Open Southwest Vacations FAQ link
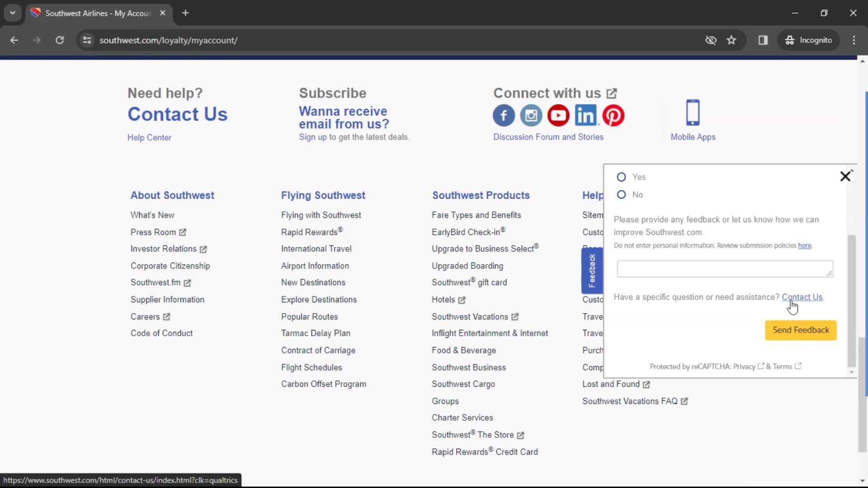The width and height of the screenshot is (868, 488). [x=630, y=402]
